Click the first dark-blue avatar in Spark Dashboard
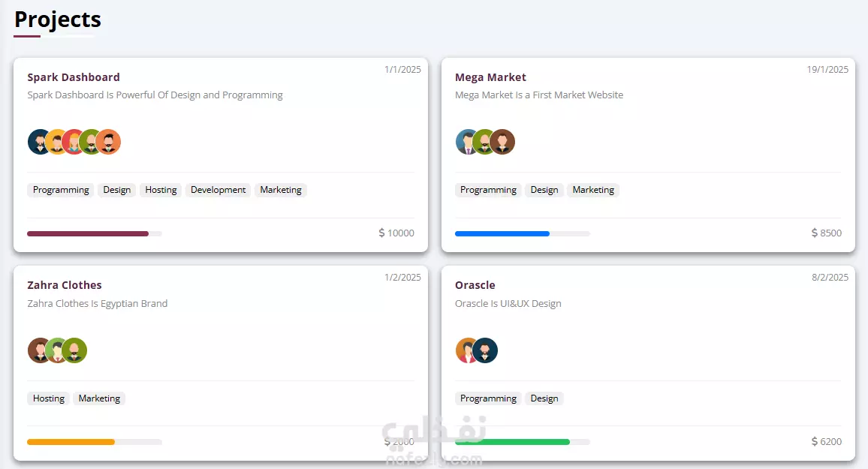This screenshot has width=868, height=469. [x=39, y=142]
